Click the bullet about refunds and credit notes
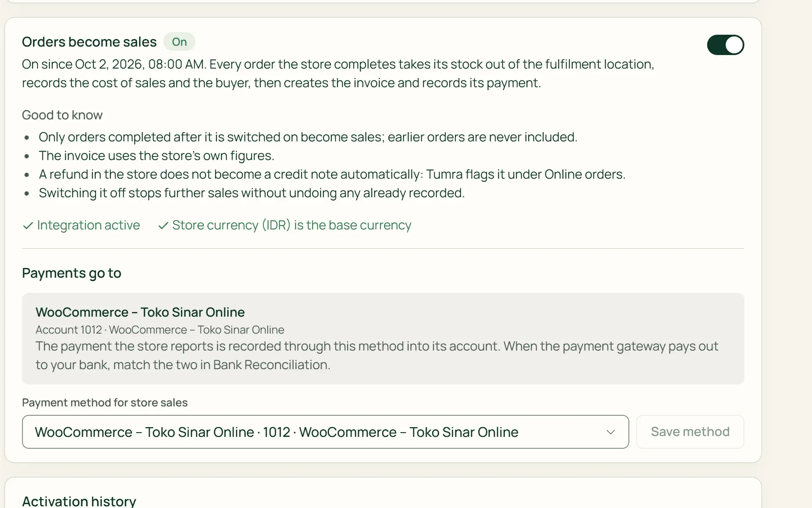Image resolution: width=812 pixels, height=508 pixels. [x=332, y=174]
